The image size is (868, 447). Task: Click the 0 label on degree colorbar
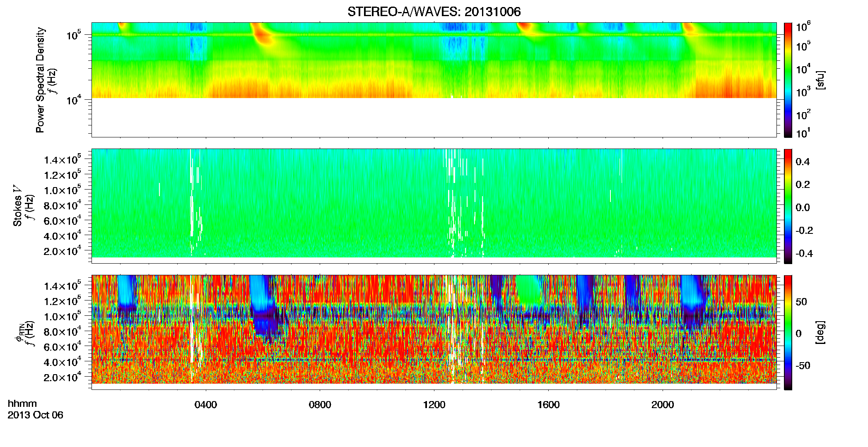pos(798,334)
